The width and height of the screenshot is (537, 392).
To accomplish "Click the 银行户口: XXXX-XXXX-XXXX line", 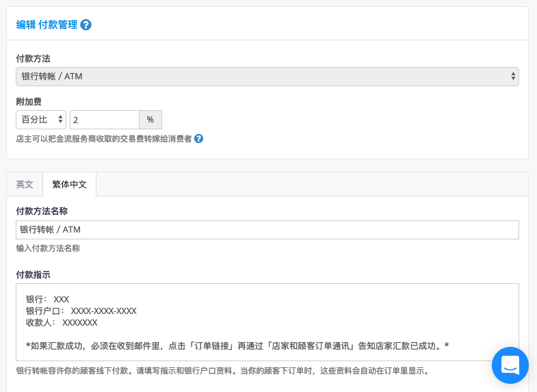I will point(81,311).
